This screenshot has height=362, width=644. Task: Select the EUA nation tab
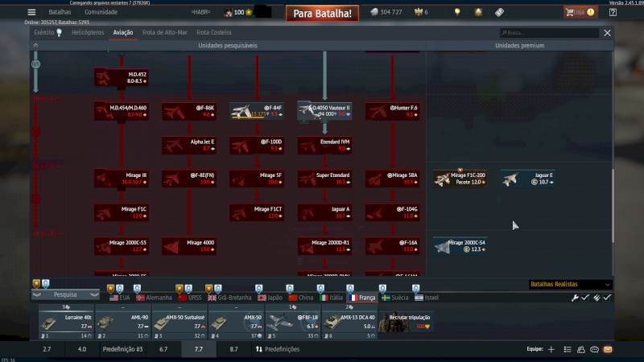click(119, 298)
